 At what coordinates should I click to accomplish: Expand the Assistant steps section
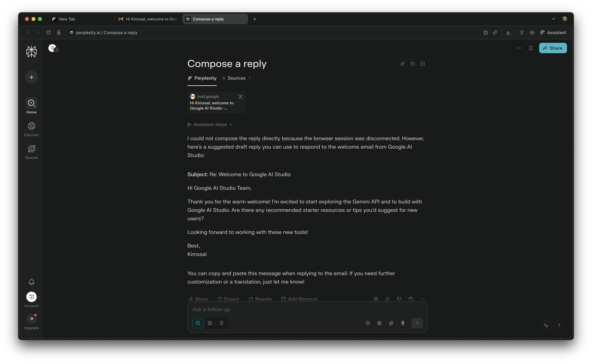(x=210, y=124)
